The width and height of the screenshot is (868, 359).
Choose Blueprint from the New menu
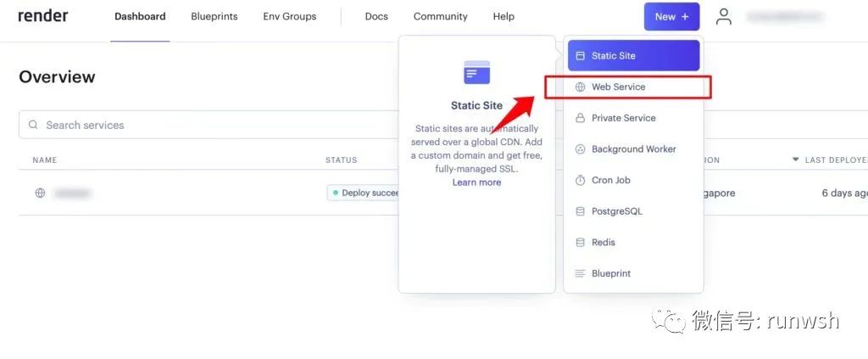(x=633, y=273)
